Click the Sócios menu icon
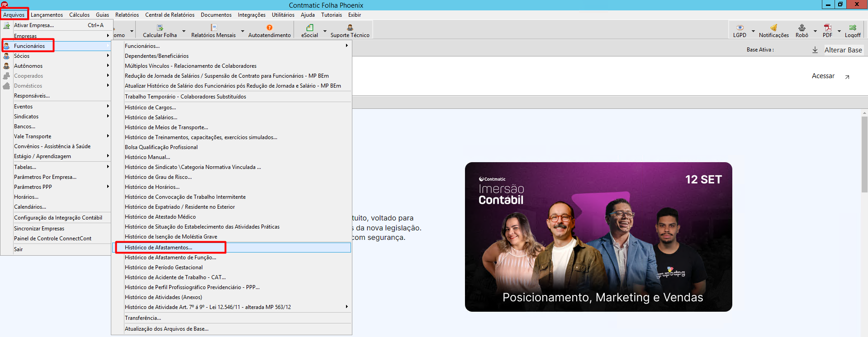 pos(6,56)
